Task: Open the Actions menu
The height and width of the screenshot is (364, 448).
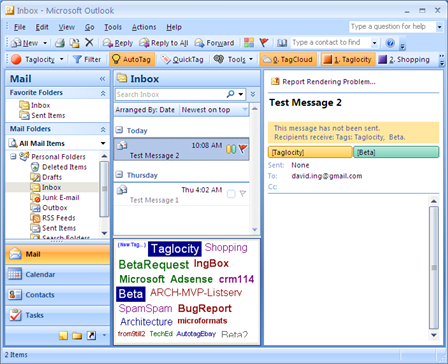Action: [x=144, y=27]
